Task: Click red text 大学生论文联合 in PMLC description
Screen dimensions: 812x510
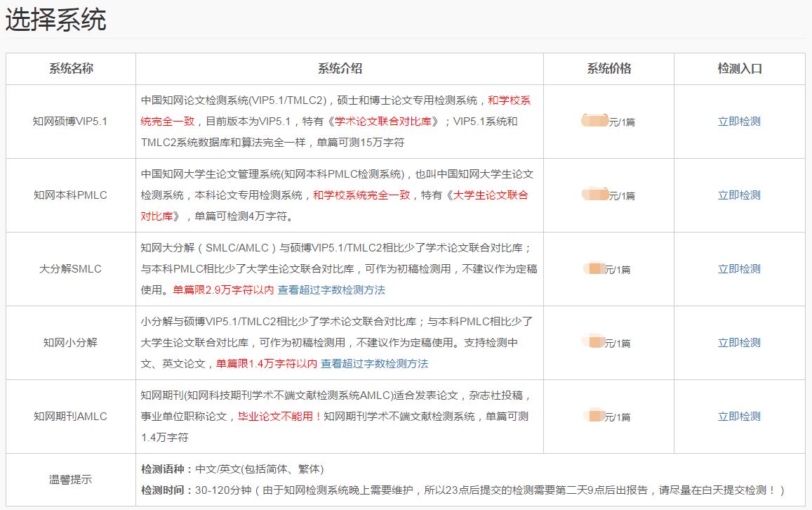Action: coord(491,195)
